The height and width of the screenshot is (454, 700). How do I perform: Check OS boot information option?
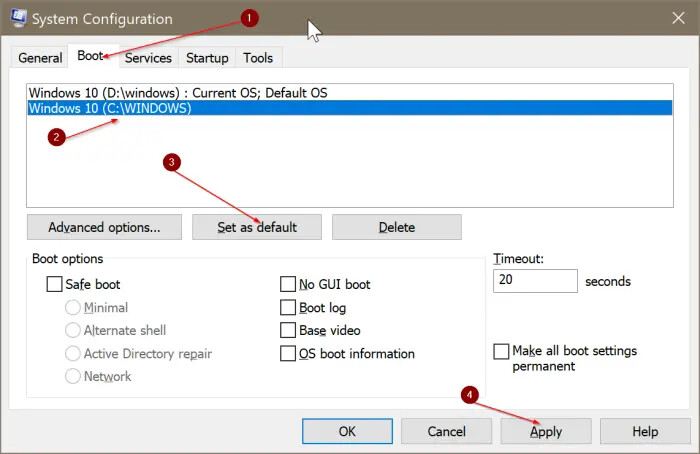288,353
